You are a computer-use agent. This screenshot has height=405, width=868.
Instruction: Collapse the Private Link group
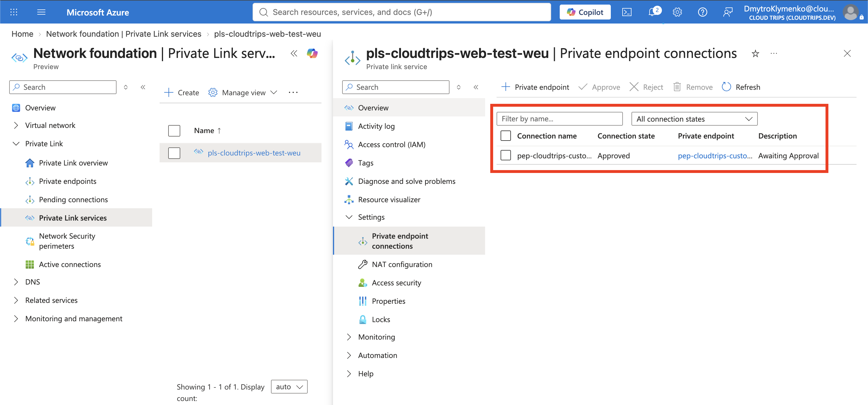16,144
